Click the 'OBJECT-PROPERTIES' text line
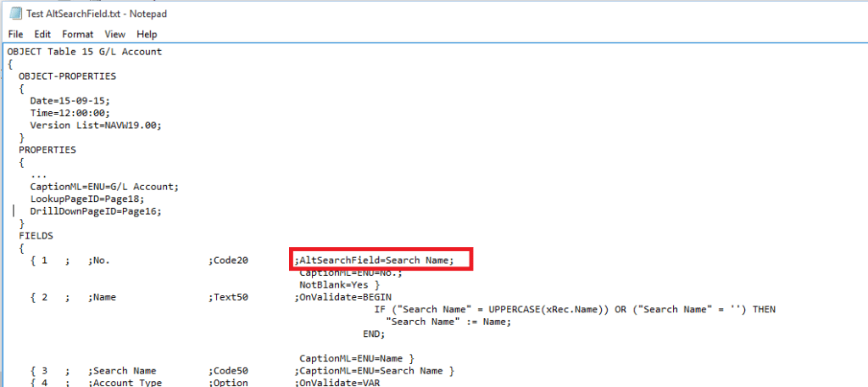The image size is (868, 387). [x=67, y=76]
